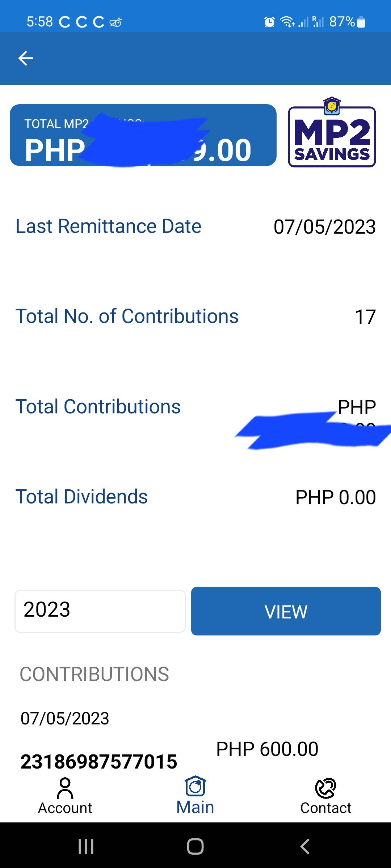Viewport: 391px width, 868px height.
Task: Open the Account tab icon
Action: 65,788
